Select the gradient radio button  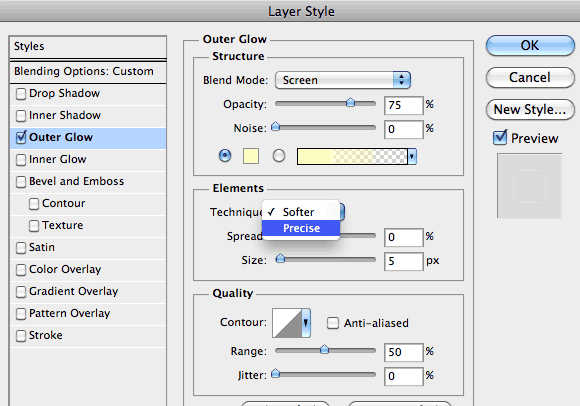pos(279,156)
